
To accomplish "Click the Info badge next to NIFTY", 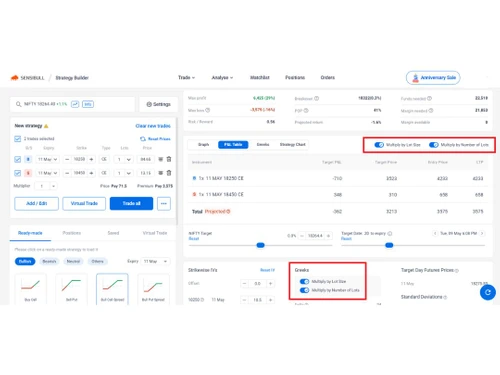I will [88, 104].
